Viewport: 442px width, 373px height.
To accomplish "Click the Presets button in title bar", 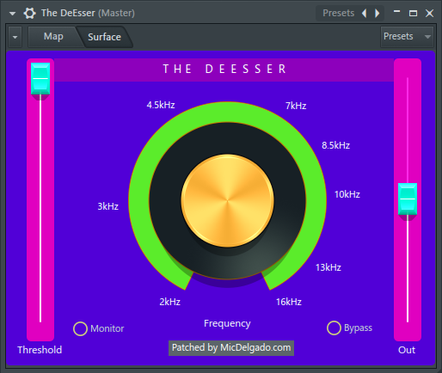I will pyautogui.click(x=338, y=13).
